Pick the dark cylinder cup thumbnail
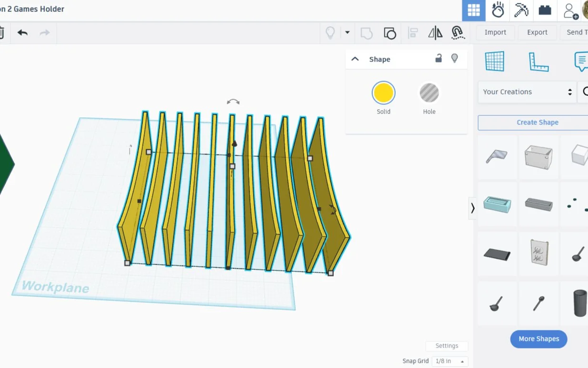 point(580,303)
